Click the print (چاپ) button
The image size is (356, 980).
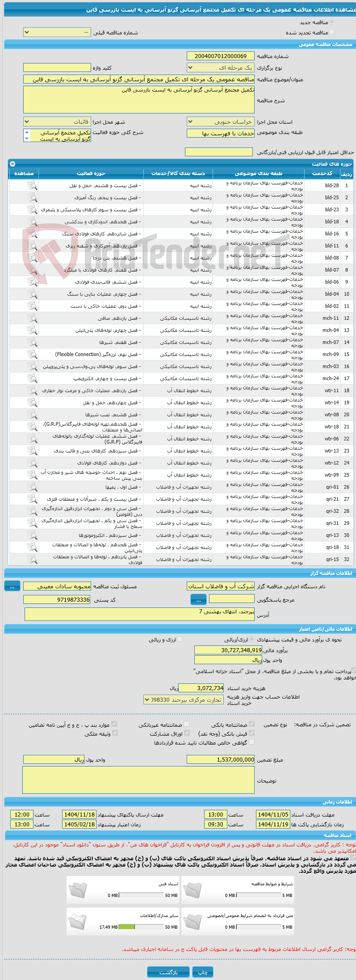click(203, 972)
